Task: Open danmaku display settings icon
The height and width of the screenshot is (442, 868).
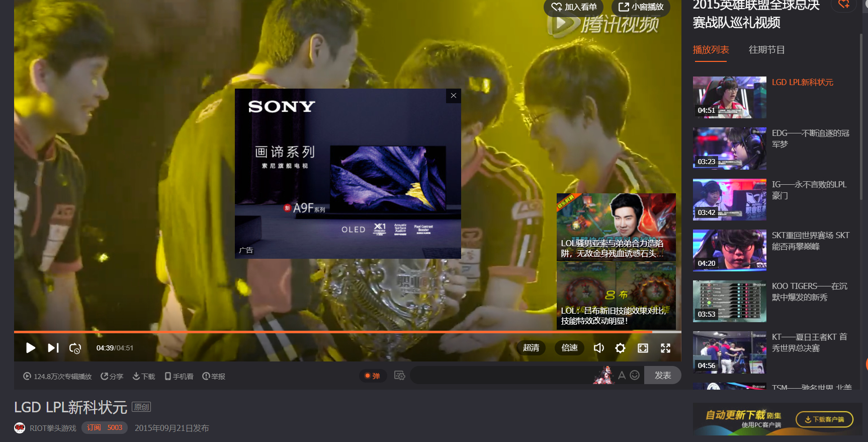Action: tap(400, 376)
